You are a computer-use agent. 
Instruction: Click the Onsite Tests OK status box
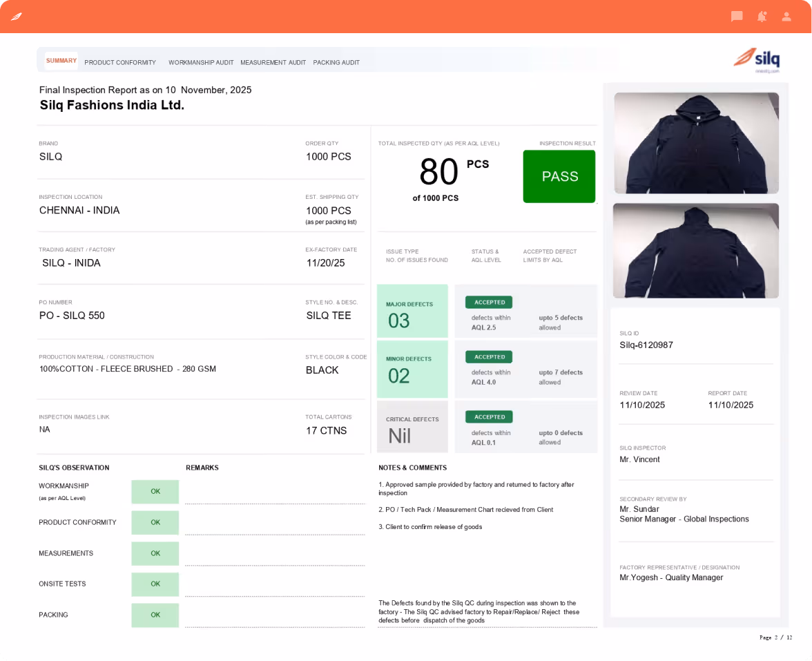[155, 584]
